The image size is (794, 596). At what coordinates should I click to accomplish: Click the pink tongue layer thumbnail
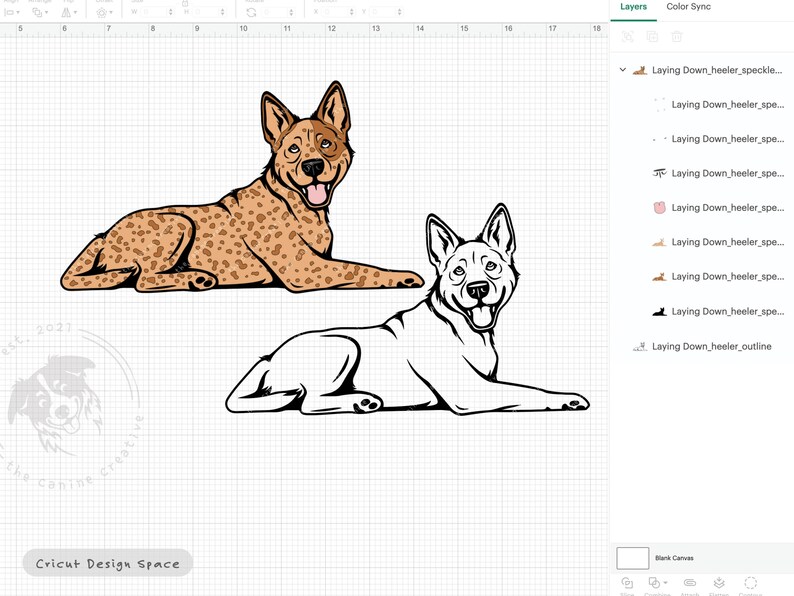tap(659, 208)
